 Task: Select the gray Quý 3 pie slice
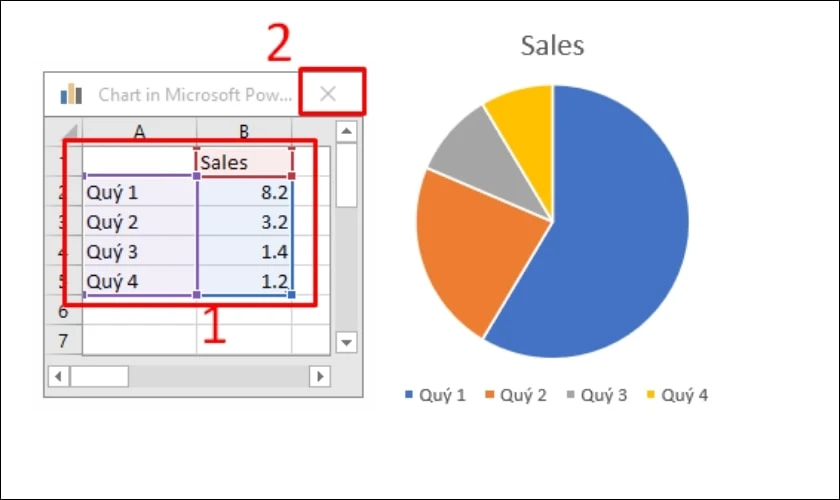pos(485,161)
